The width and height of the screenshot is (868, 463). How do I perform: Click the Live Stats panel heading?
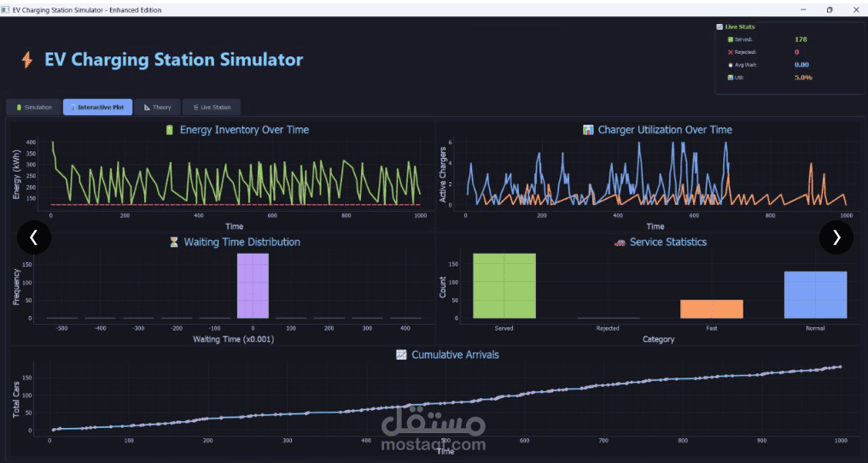click(740, 26)
